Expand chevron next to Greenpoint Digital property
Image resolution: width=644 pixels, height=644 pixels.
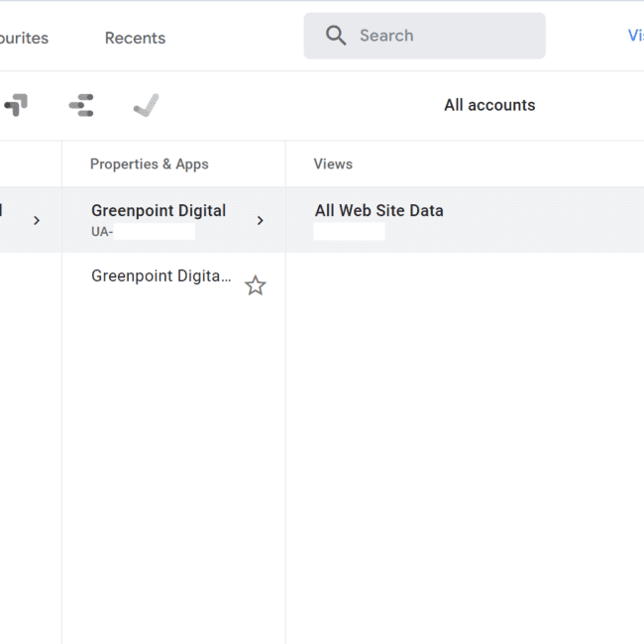(260, 221)
